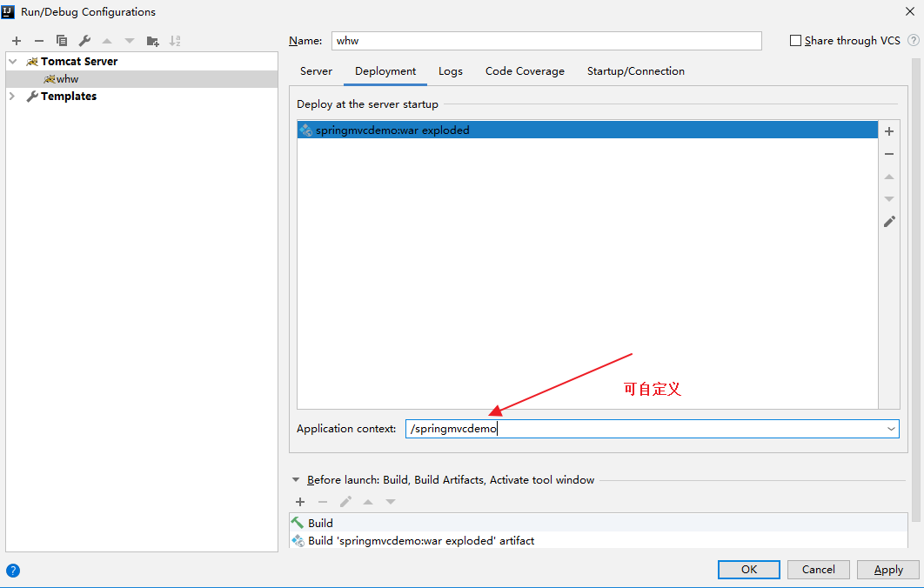Click the sort configurations icon
Screen dimensions: 924x588
[175, 41]
